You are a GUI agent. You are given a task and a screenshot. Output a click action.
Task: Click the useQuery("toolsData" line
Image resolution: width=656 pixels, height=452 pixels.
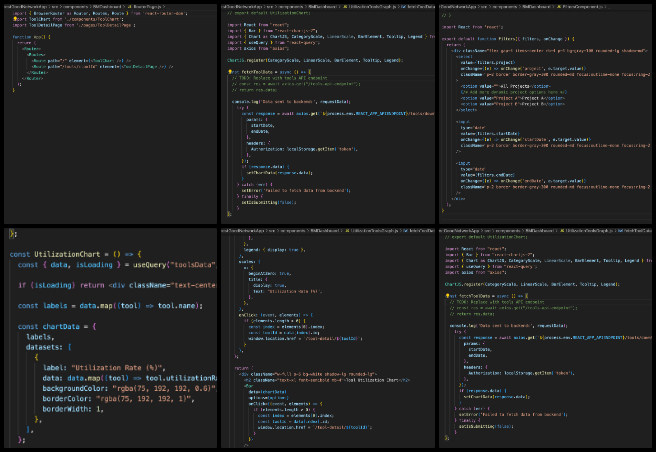click(117, 265)
